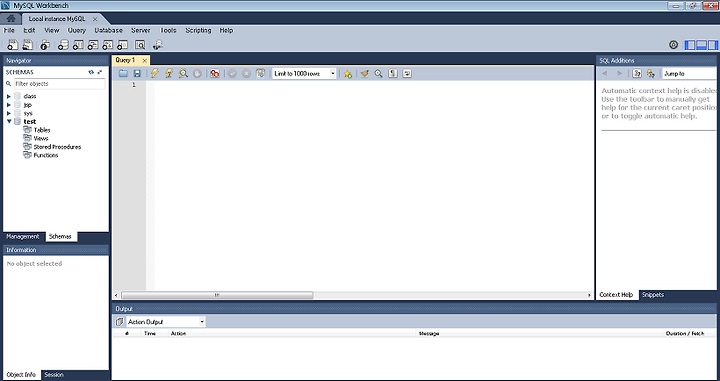The height and width of the screenshot is (381, 720).
Task: Toggle the left sidebar panel visibility
Action: (x=690, y=45)
